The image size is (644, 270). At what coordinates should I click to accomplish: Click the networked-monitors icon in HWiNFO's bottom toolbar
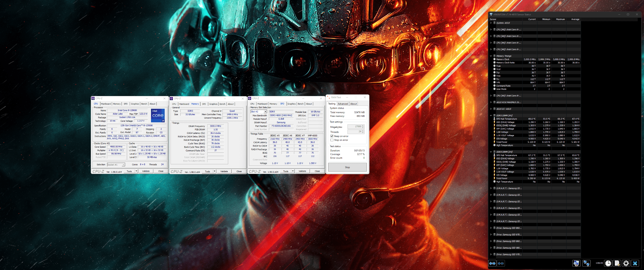pyautogui.click(x=586, y=263)
